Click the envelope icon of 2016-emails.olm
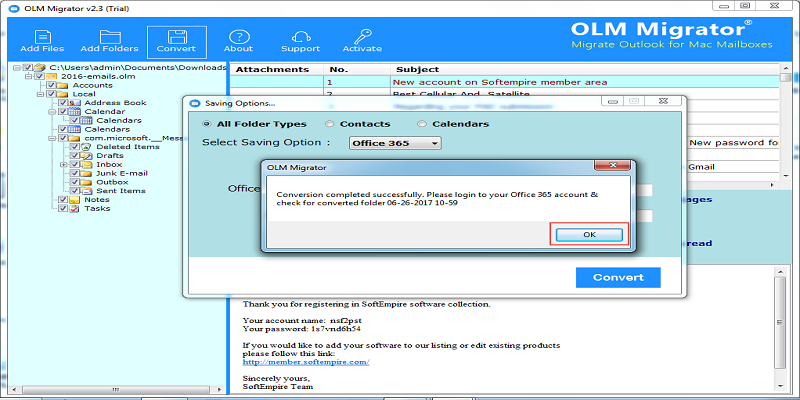The image size is (800, 400). 52,76
